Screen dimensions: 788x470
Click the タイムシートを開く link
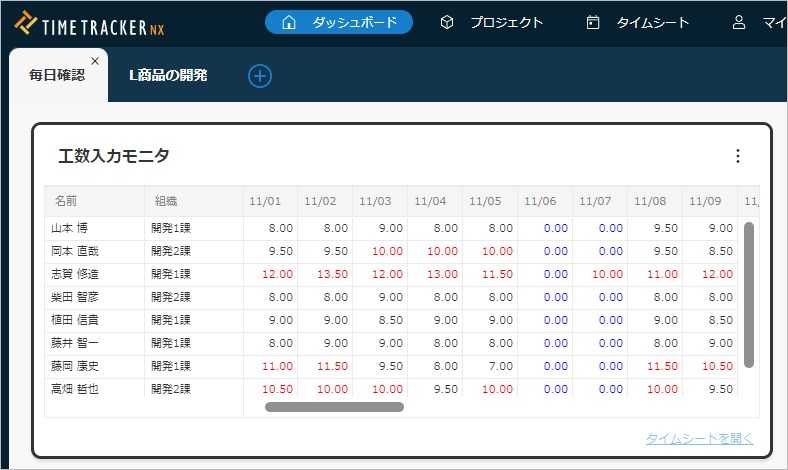[x=699, y=439]
